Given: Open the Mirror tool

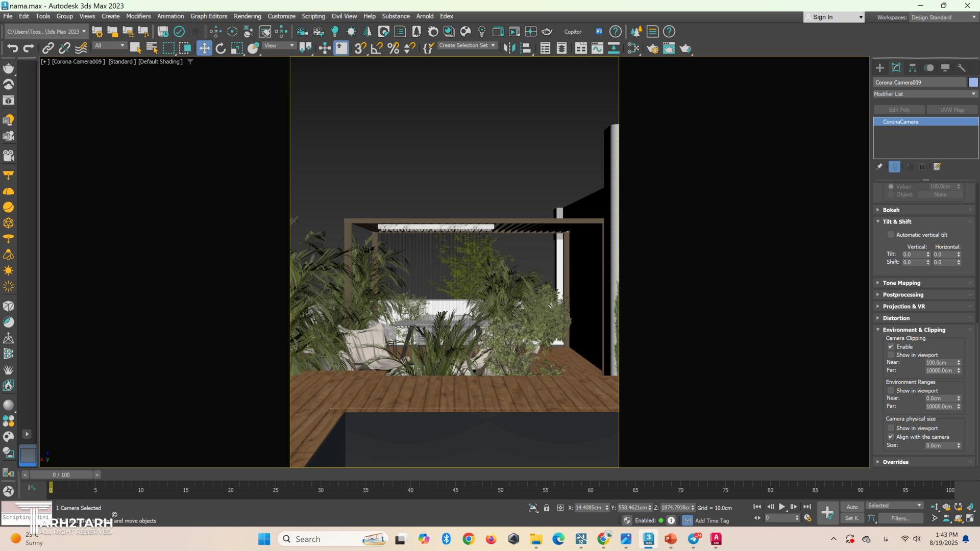Looking at the screenshot, I should [509, 48].
